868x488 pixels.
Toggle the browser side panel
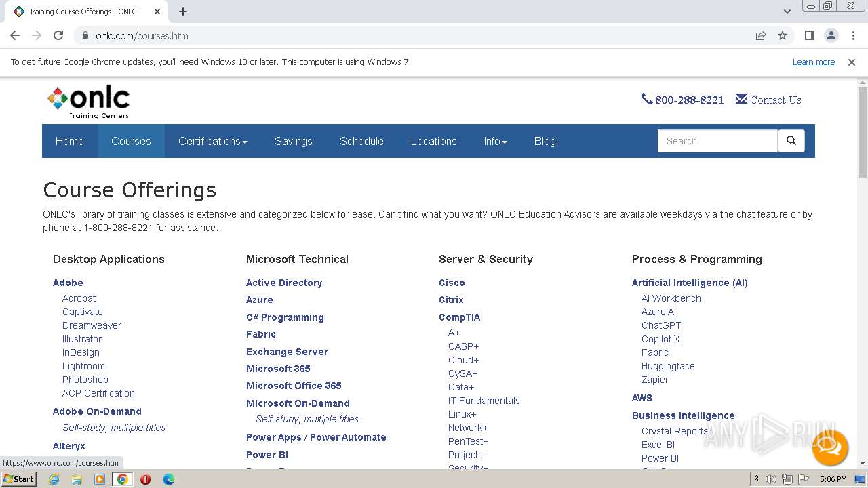coord(809,35)
